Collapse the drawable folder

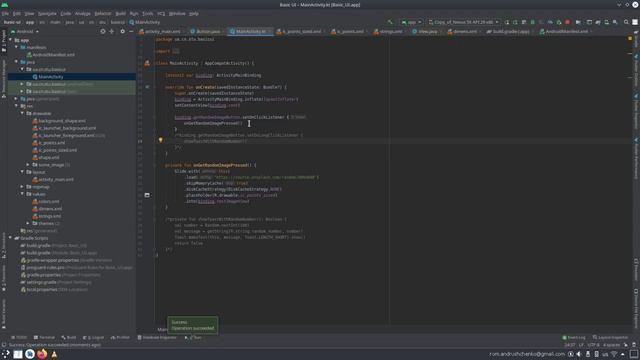click(x=22, y=113)
